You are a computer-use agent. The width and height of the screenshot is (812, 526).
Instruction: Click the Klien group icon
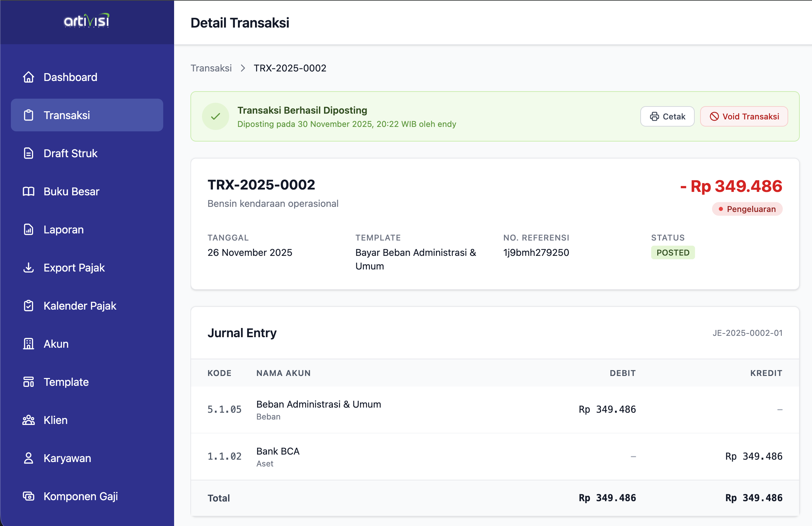pos(29,420)
